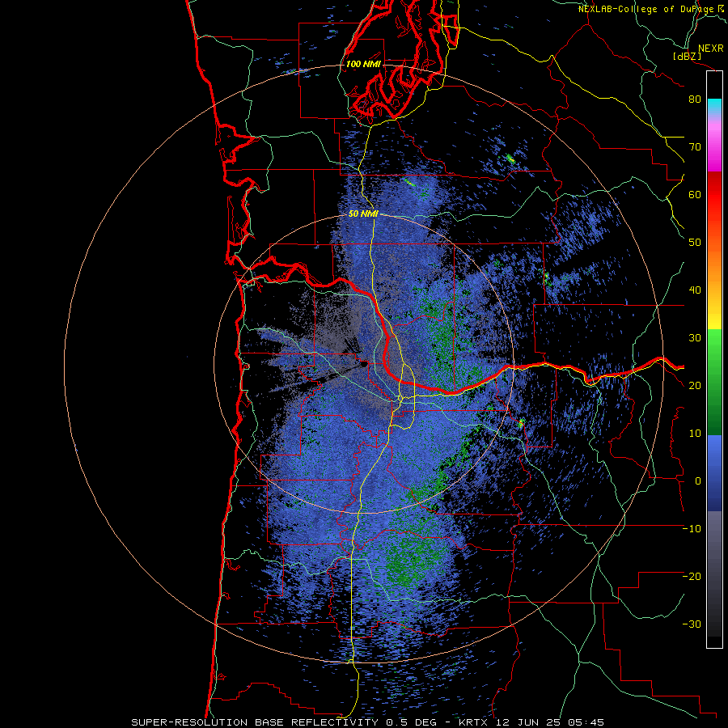
Task: Click the "0" value on the dBZ scale
Action: [x=698, y=481]
